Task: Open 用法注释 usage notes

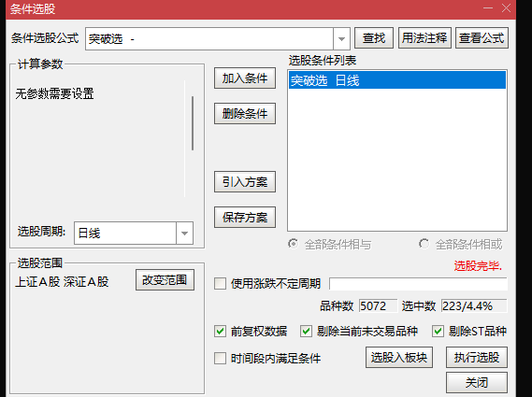Action: coord(424,38)
